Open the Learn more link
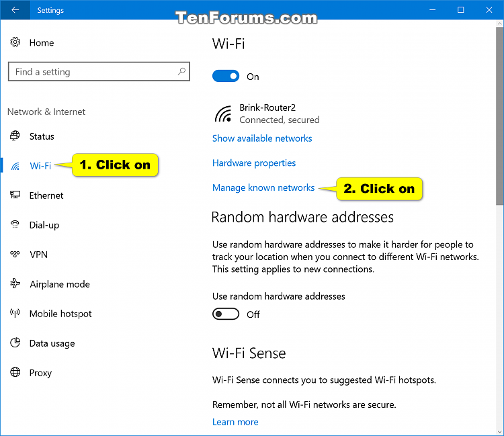 (x=235, y=422)
